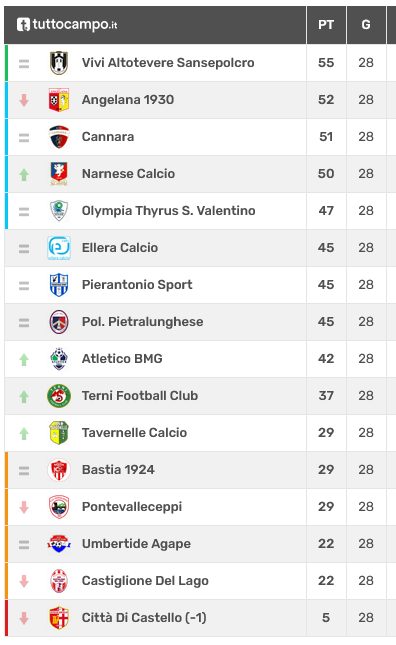Image resolution: width=396 pixels, height=645 pixels.
Task: Open Umbertide Agape team link
Action: tap(136, 544)
